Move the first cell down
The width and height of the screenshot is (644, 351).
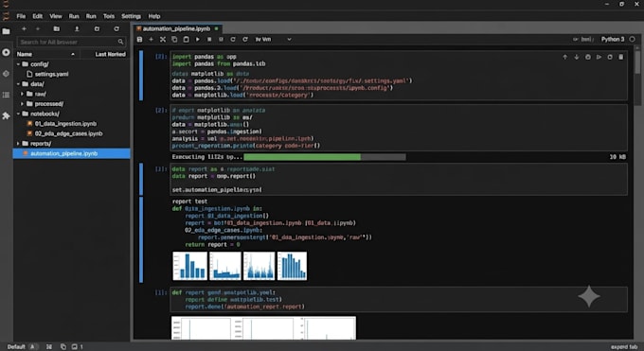coord(576,57)
